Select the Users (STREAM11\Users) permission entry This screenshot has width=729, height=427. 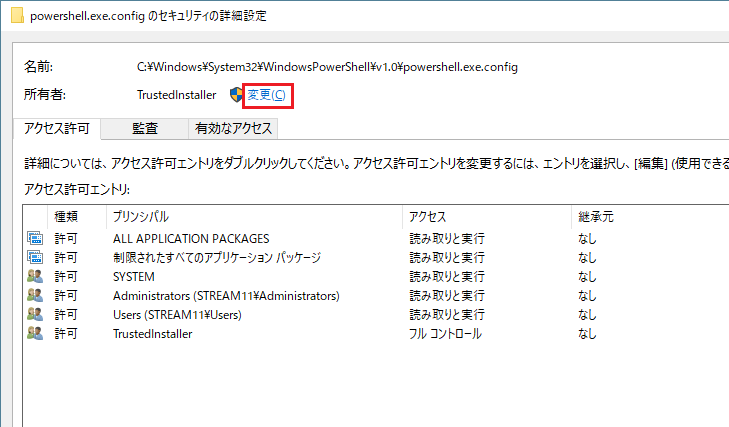[177, 315]
